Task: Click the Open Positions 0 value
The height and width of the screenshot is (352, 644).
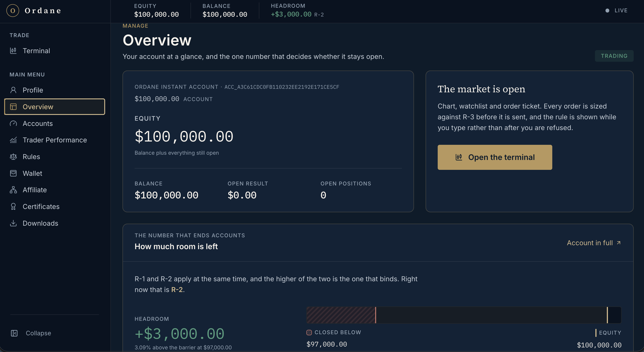Action: coord(323,195)
